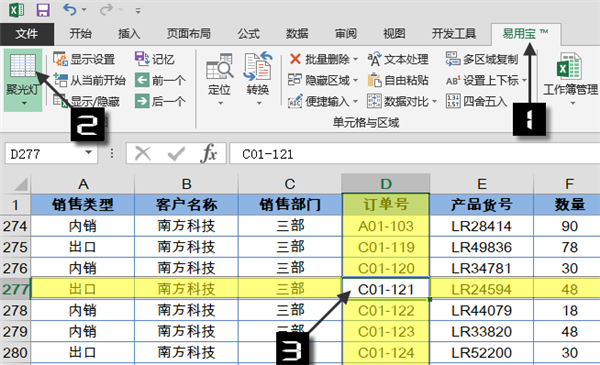The width and height of the screenshot is (600, 365).
Task: Click 自由粘贴
Action: (398, 80)
